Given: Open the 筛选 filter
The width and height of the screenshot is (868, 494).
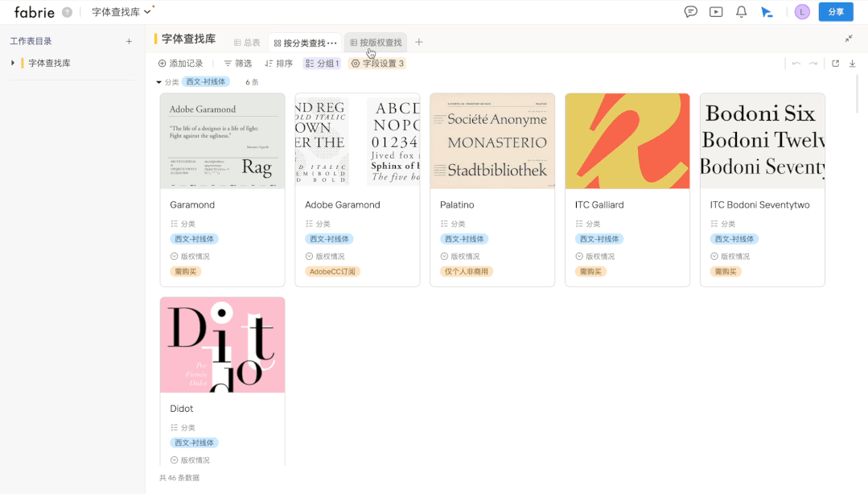Looking at the screenshot, I should [237, 64].
